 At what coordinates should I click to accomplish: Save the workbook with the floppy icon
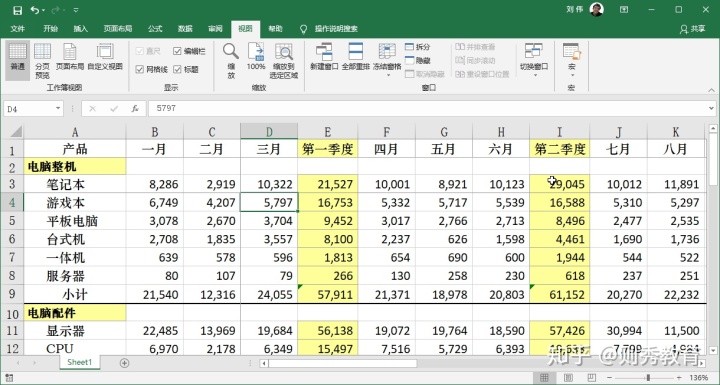[x=17, y=10]
